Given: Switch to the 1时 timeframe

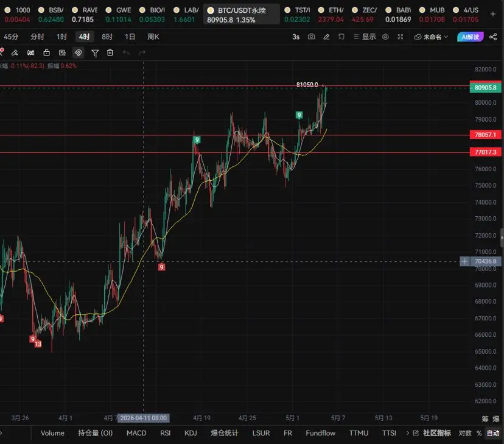Looking at the screenshot, I should (x=61, y=37).
